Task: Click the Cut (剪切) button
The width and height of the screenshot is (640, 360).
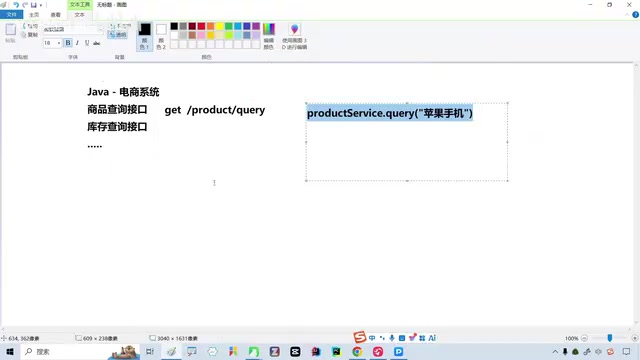Action: click(x=29, y=26)
